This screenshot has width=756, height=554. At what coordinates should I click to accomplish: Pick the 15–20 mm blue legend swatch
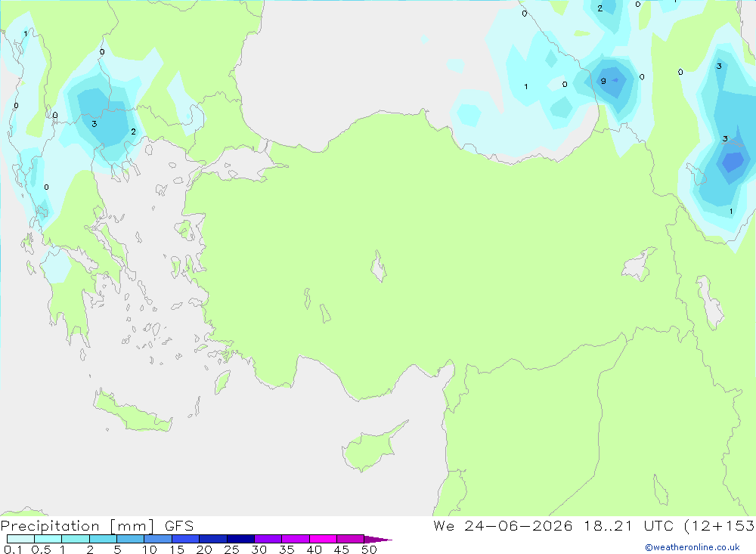pyautogui.click(x=186, y=539)
